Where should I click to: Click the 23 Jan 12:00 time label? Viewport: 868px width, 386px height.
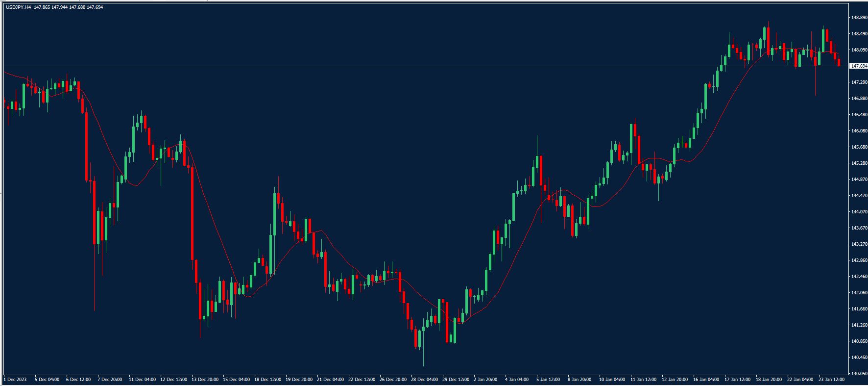click(831, 379)
